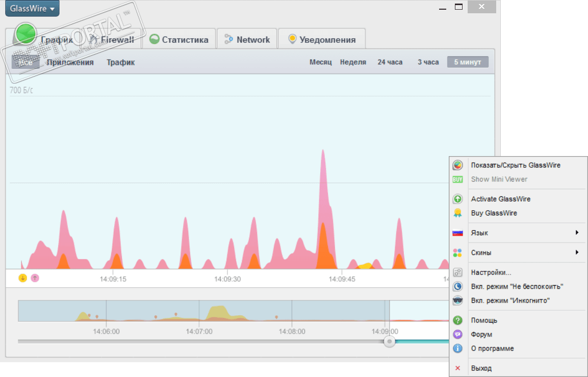Image resolution: width=588 pixels, height=377 pixels.
Task: Click the GlassWire pie icon in the menu
Action: click(457, 165)
